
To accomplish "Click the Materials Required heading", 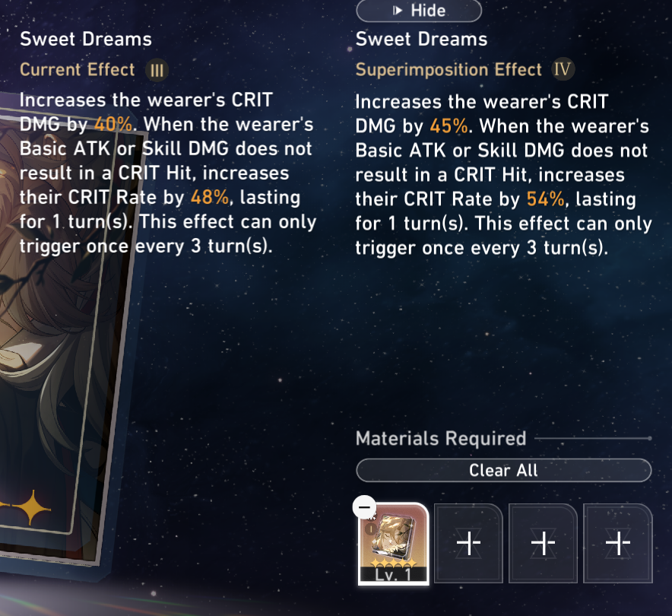I will (x=441, y=439).
